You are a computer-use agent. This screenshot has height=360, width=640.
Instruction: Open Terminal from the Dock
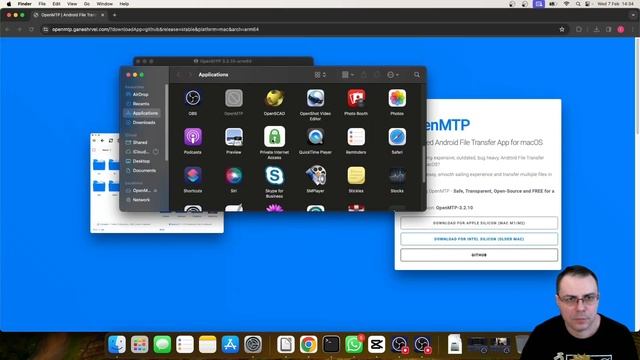(x=331, y=344)
